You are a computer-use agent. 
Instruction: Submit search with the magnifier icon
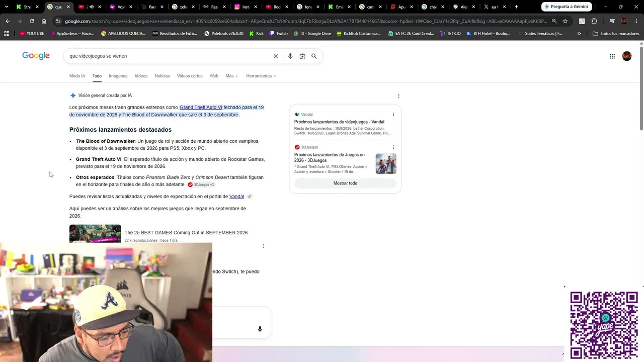(x=314, y=56)
